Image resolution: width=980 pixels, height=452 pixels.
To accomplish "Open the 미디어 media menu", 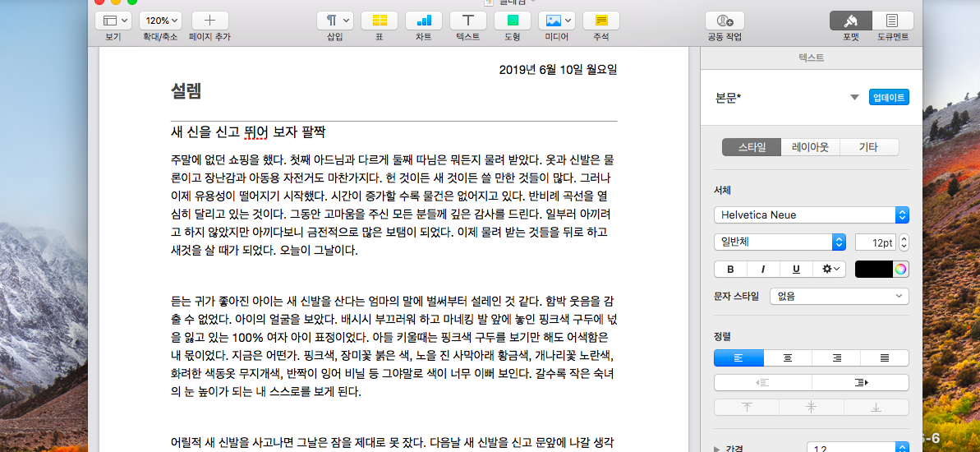I will 557,21.
